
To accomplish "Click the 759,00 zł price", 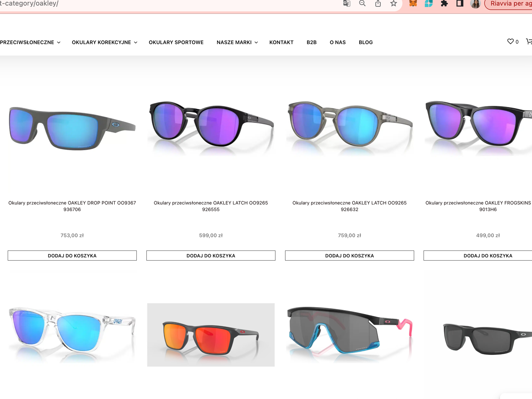I will [x=350, y=235].
